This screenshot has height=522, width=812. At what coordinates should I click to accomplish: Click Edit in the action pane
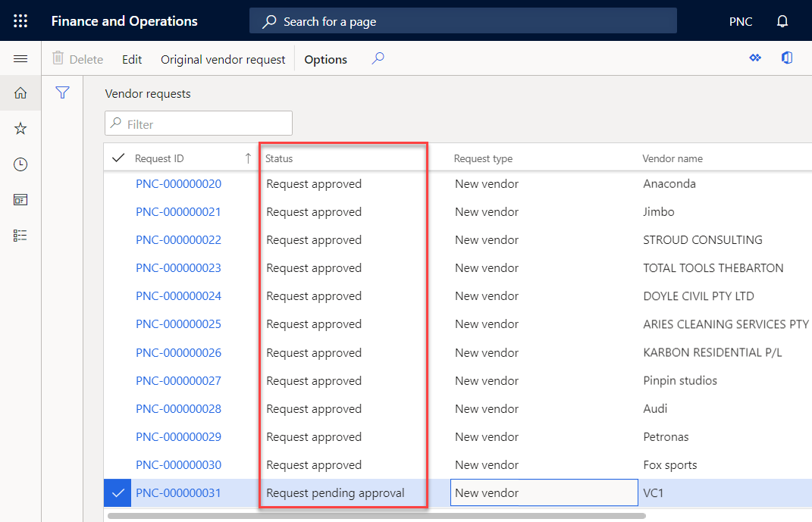132,60
